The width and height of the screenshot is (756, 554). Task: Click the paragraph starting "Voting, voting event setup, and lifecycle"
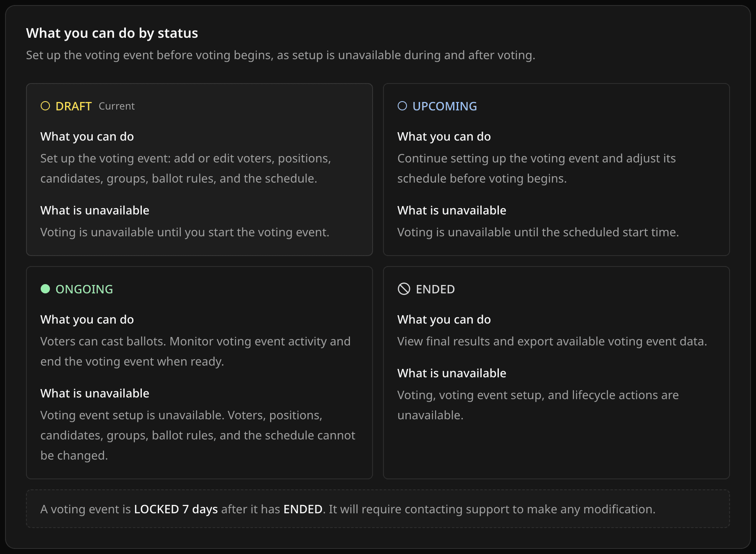[538, 405]
